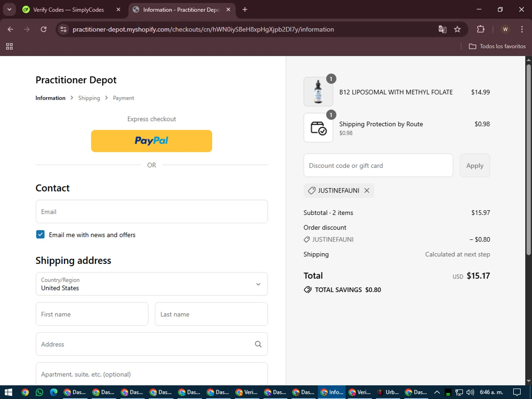This screenshot has width=532, height=399.
Task: Reload the checkout page
Action: pos(44,29)
